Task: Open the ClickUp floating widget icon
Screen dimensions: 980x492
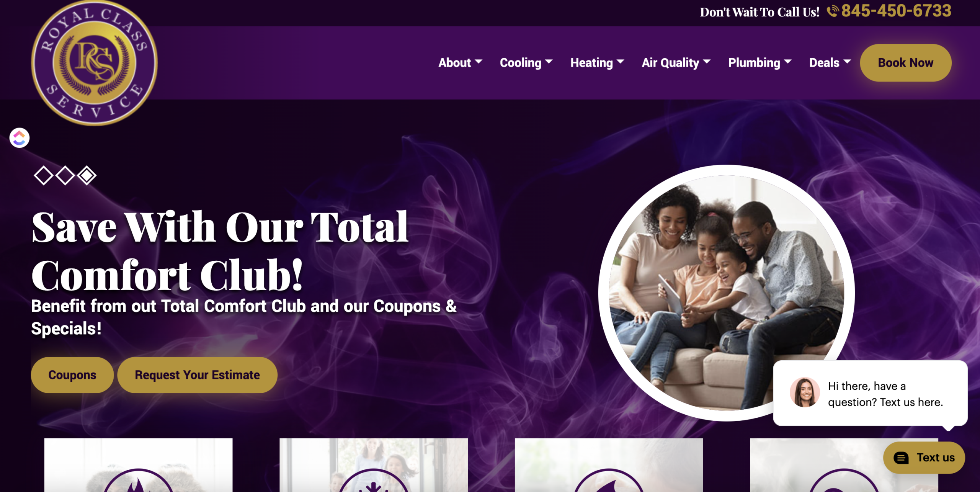Action: (20, 138)
